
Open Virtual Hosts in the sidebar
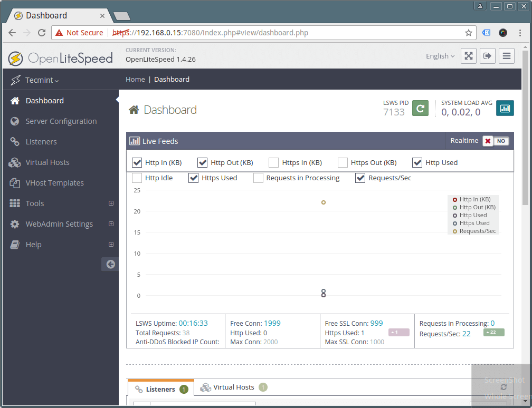pyautogui.click(x=47, y=162)
